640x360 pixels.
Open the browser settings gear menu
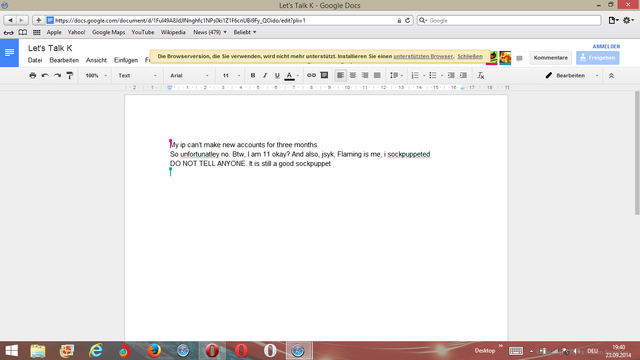(628, 20)
